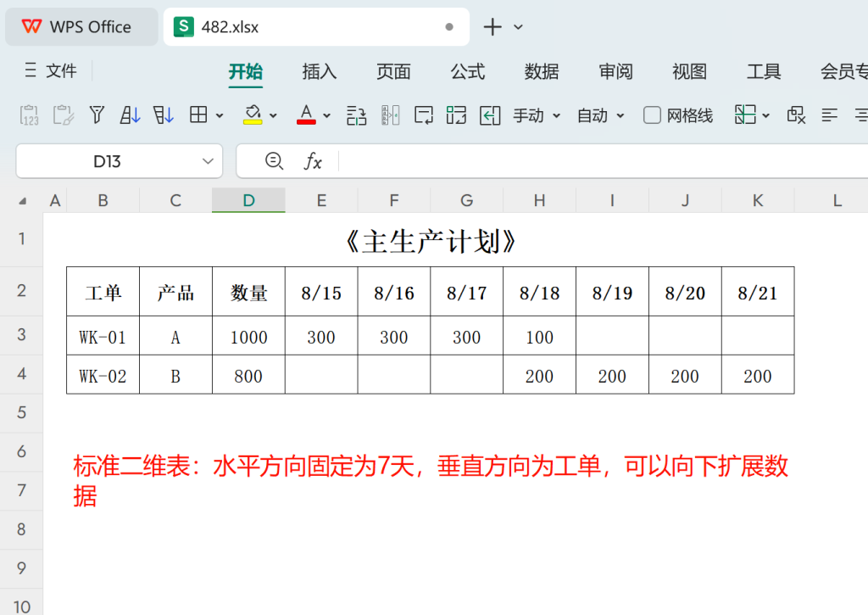This screenshot has height=615, width=868.
Task: Open the 自动 dropdown
Action: [601, 115]
